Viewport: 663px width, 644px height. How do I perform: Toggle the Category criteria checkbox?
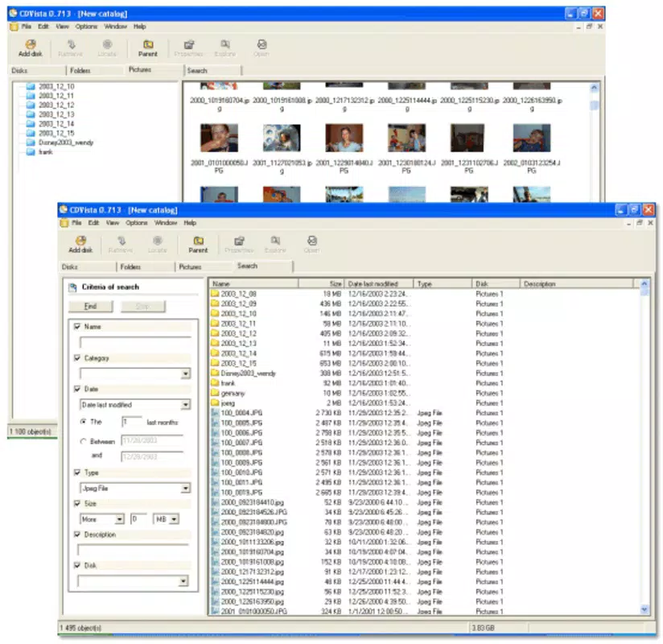tap(77, 358)
